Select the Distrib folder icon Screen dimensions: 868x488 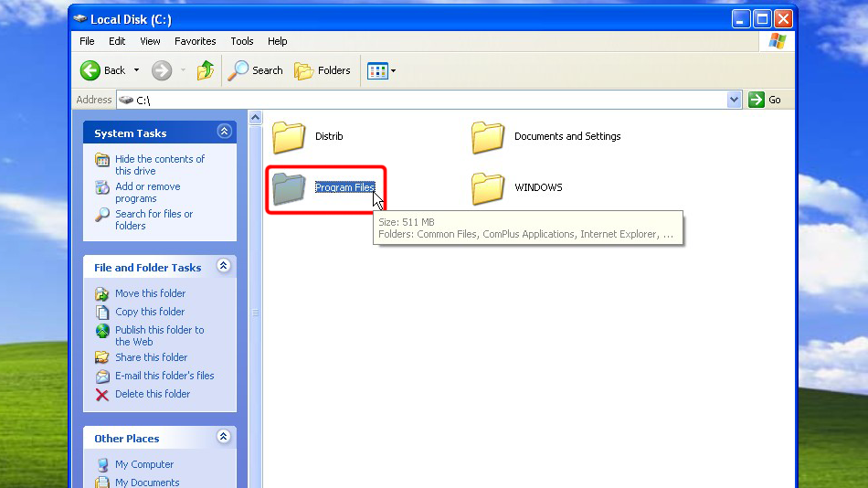coord(289,137)
